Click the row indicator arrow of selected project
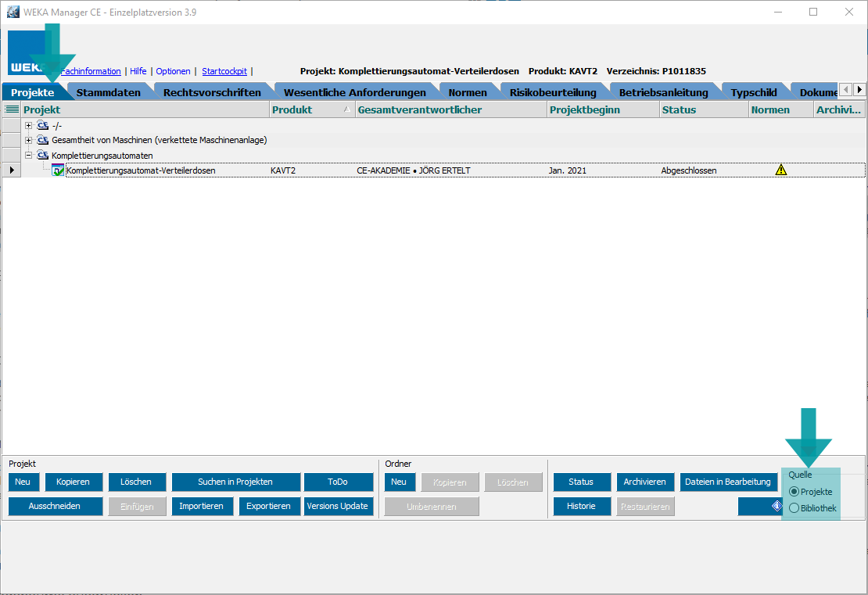 [11, 170]
